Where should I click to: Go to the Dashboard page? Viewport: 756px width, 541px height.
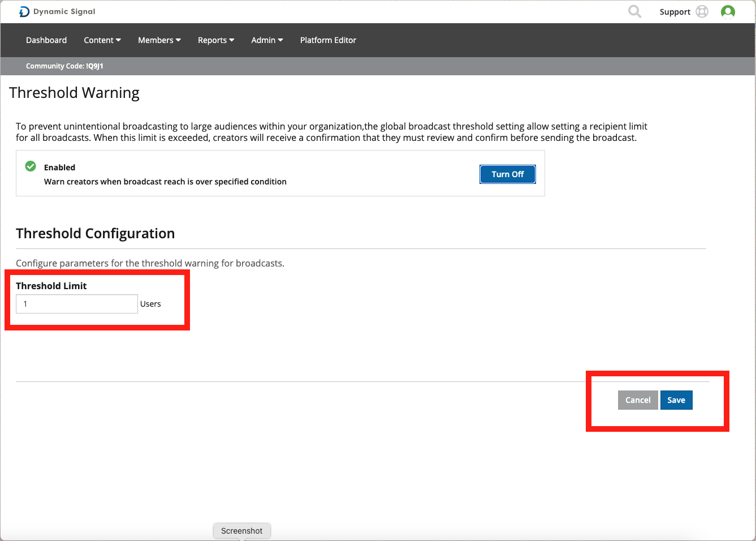(x=46, y=40)
